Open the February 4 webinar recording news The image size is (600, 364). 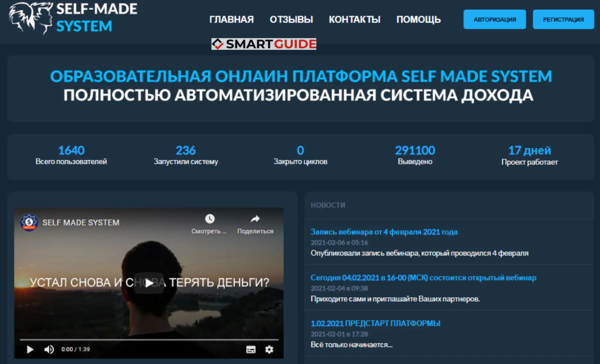pyautogui.click(x=384, y=232)
